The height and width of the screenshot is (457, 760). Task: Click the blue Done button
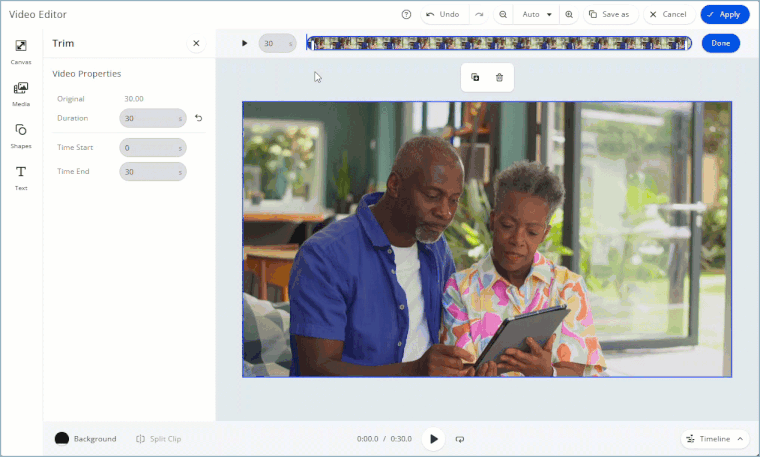point(720,43)
